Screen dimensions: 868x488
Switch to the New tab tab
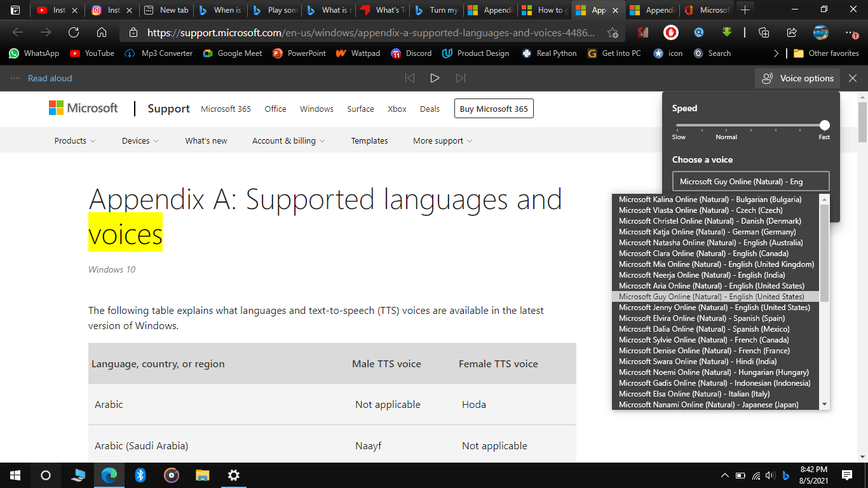pyautogui.click(x=166, y=10)
